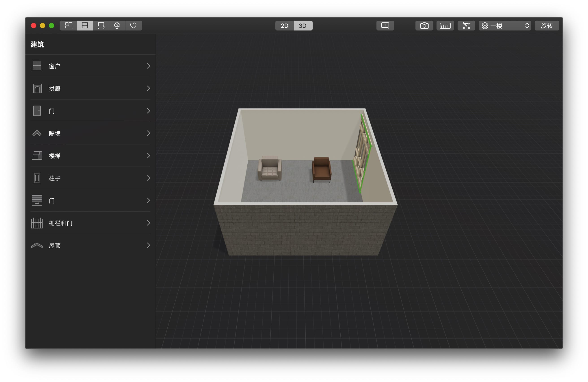Open the 一楼 floor selector dropdown

pyautogui.click(x=504, y=26)
